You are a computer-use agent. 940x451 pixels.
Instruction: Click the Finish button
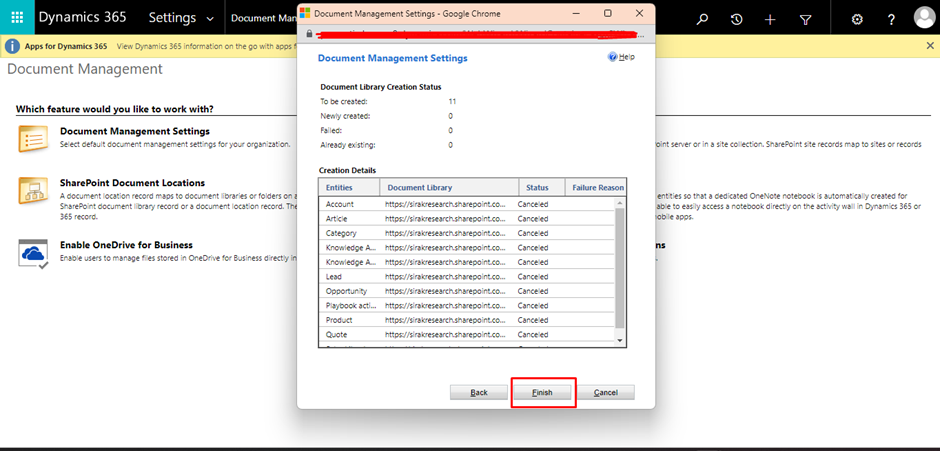(542, 392)
